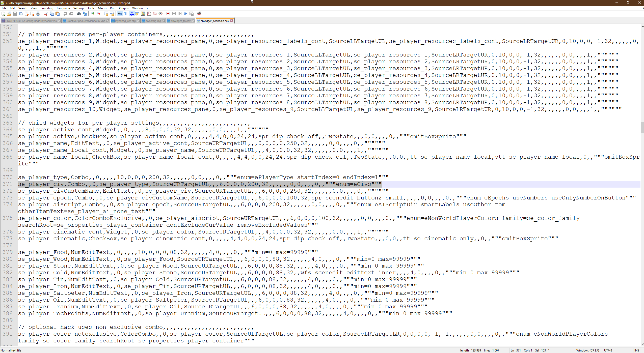Save the current file via toolbar

15,14
